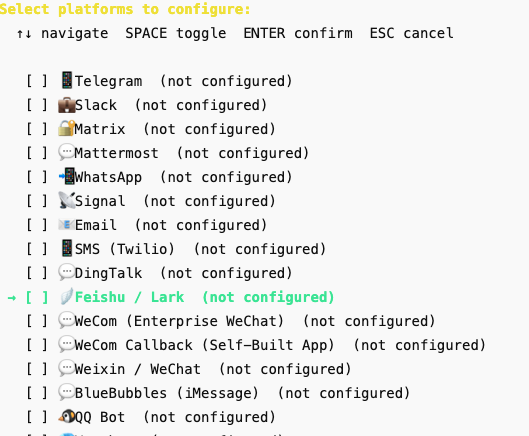Toggle the DingTalk checkbox
Screen dimensions: 529x436
[37, 273]
